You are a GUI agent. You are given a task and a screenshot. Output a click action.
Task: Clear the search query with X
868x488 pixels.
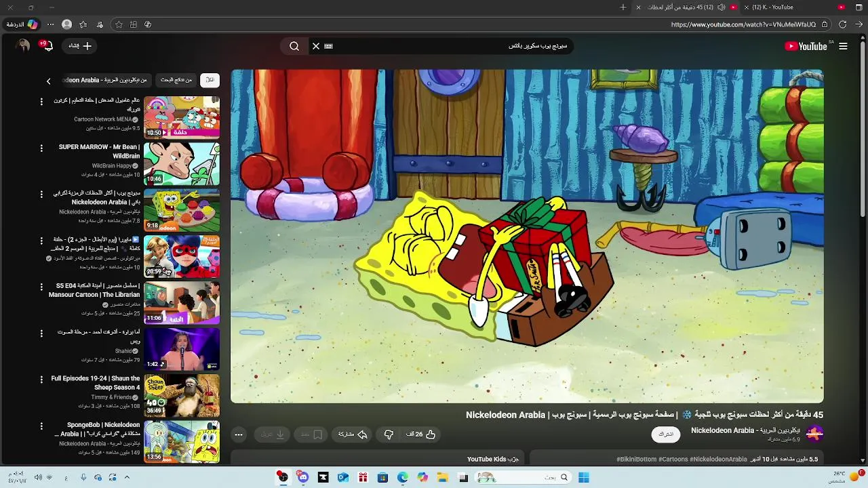point(316,46)
